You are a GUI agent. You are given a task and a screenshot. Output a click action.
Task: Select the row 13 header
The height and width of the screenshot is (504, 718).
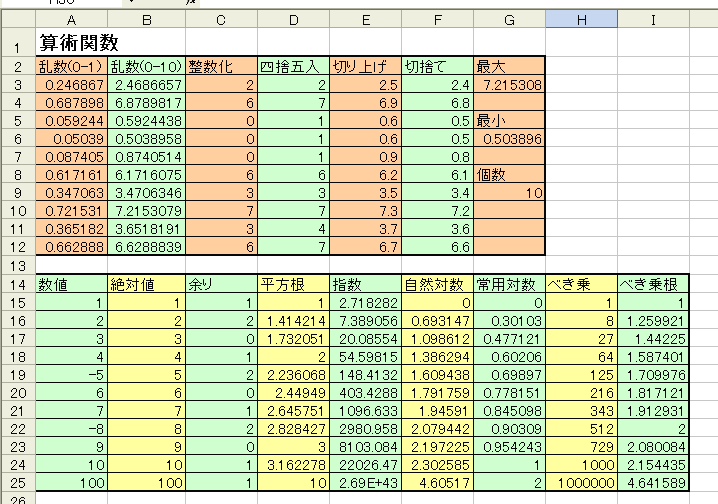tap(18, 266)
